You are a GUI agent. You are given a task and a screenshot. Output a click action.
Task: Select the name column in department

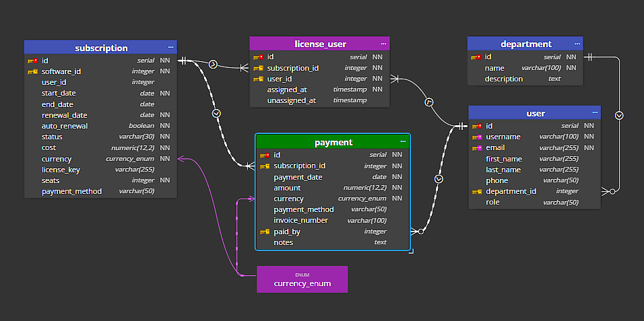coord(525,68)
